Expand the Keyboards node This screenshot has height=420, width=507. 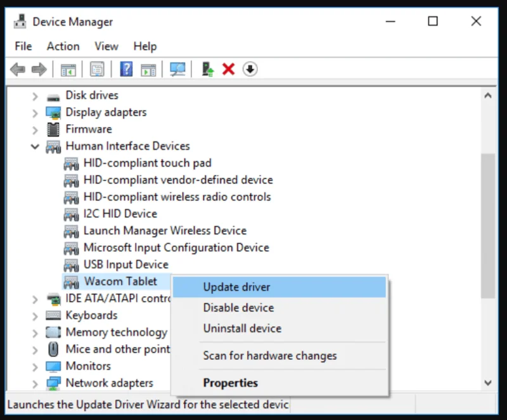point(35,316)
